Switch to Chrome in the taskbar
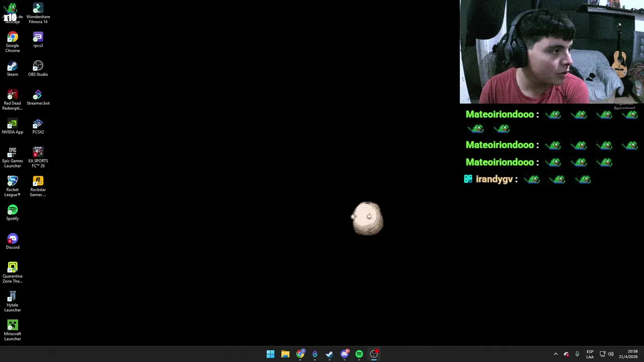The width and height of the screenshot is (644, 362). [x=300, y=354]
